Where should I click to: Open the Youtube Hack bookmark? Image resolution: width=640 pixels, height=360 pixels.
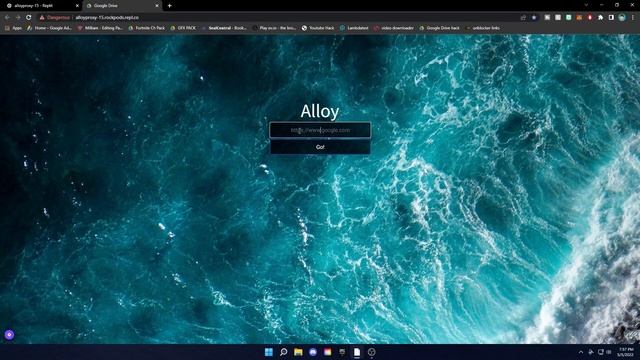(x=318, y=28)
